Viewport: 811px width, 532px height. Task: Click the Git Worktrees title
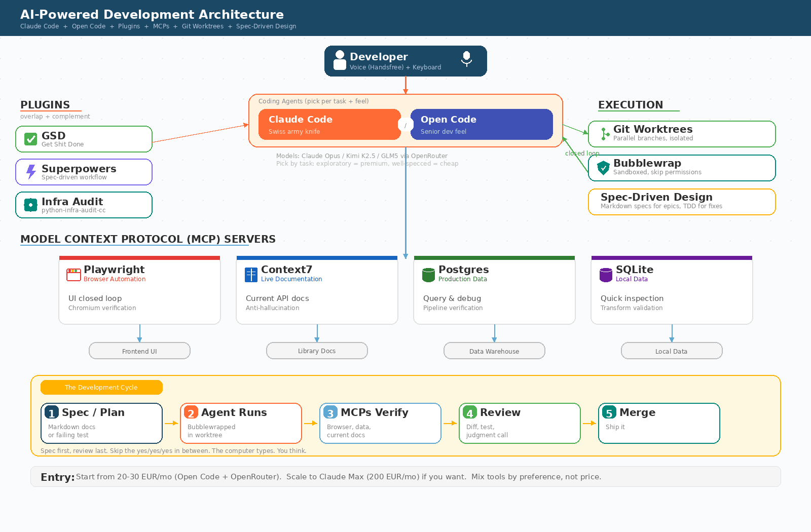tap(653, 129)
